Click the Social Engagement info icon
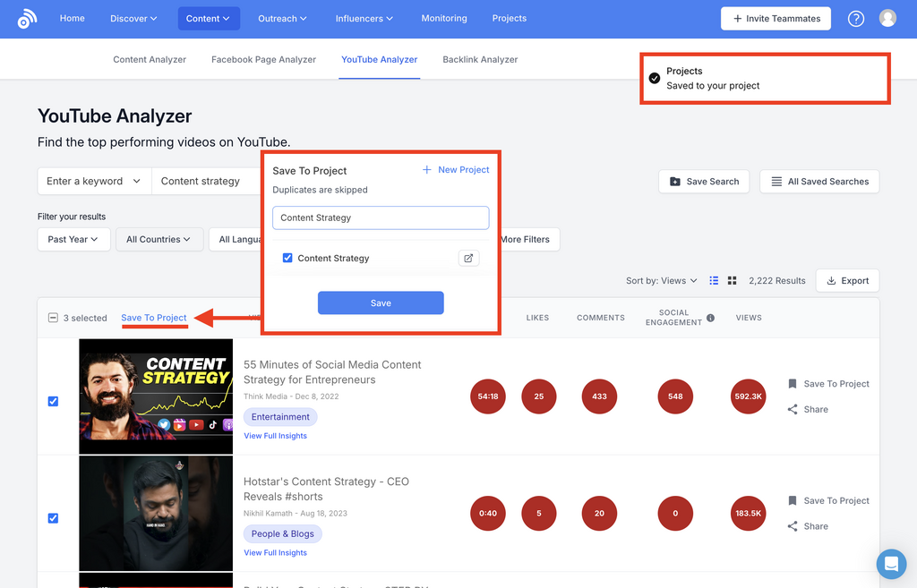Screen dimensions: 917x588 [710, 318]
